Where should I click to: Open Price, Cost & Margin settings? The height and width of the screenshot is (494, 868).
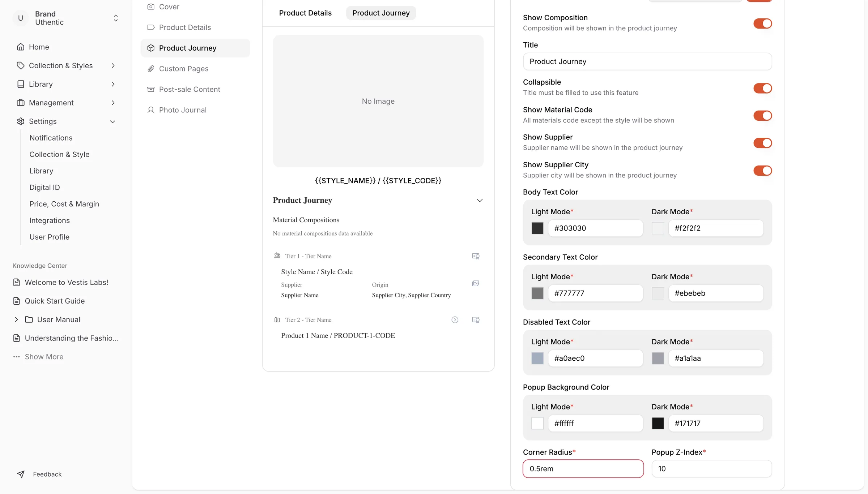click(64, 204)
